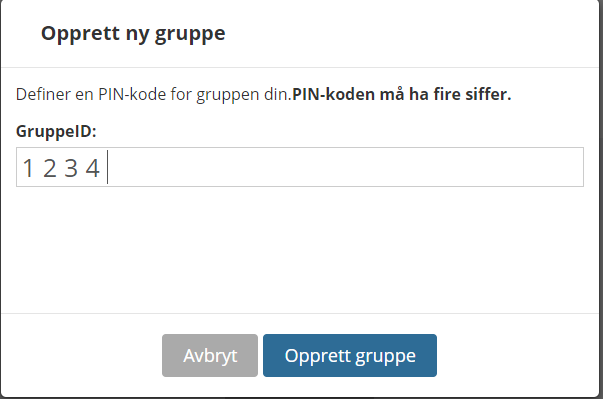
Task: Place cursor on digit 4 in GruppeID field
Action: (93, 168)
